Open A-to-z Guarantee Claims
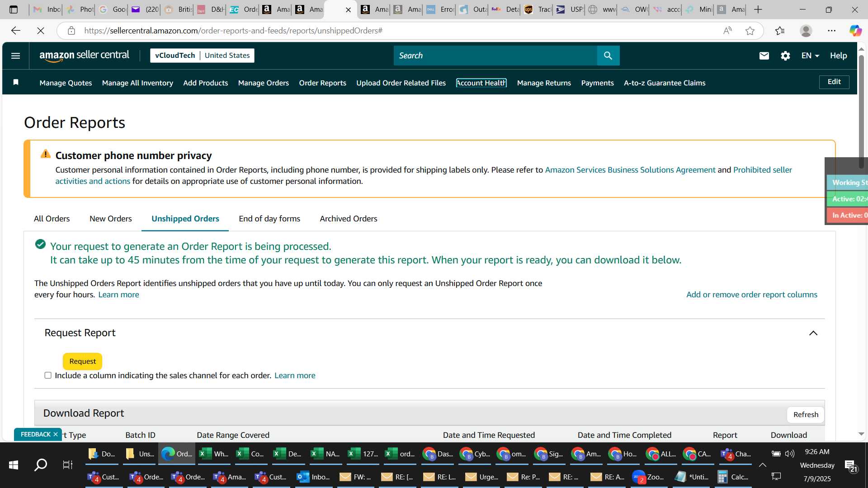868x488 pixels. tap(665, 83)
